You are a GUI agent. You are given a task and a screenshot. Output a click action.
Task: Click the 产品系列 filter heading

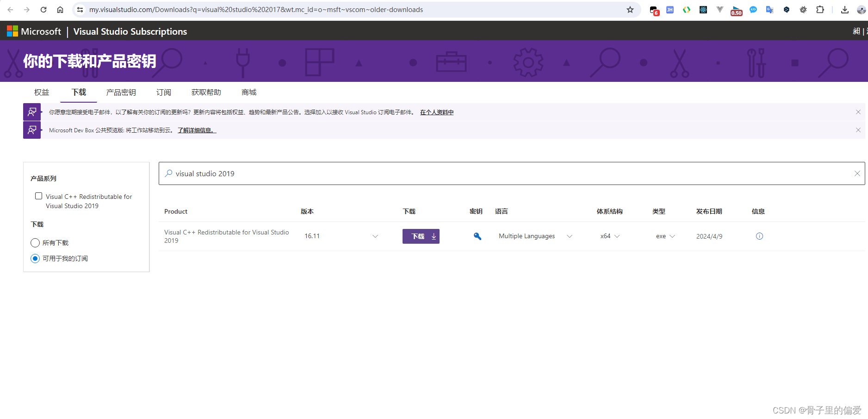[43, 179]
